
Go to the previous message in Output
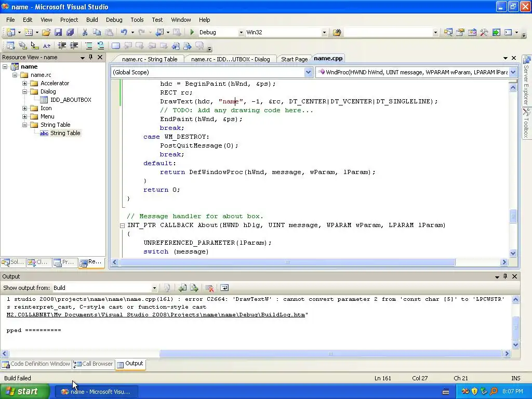pyautogui.click(x=182, y=288)
